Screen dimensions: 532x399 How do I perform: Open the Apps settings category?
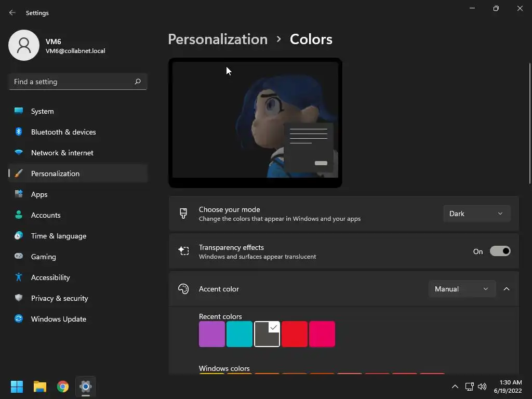click(78, 194)
